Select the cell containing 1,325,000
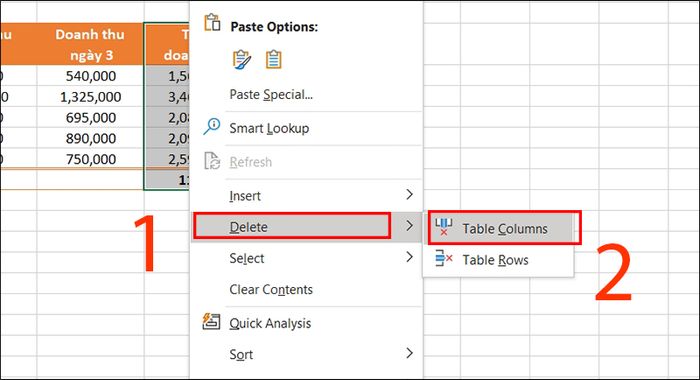The image size is (700, 380). 90,97
